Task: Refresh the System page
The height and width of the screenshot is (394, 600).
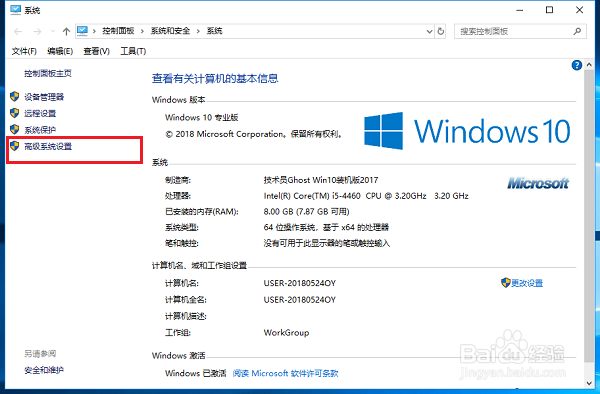Action: pos(441,31)
